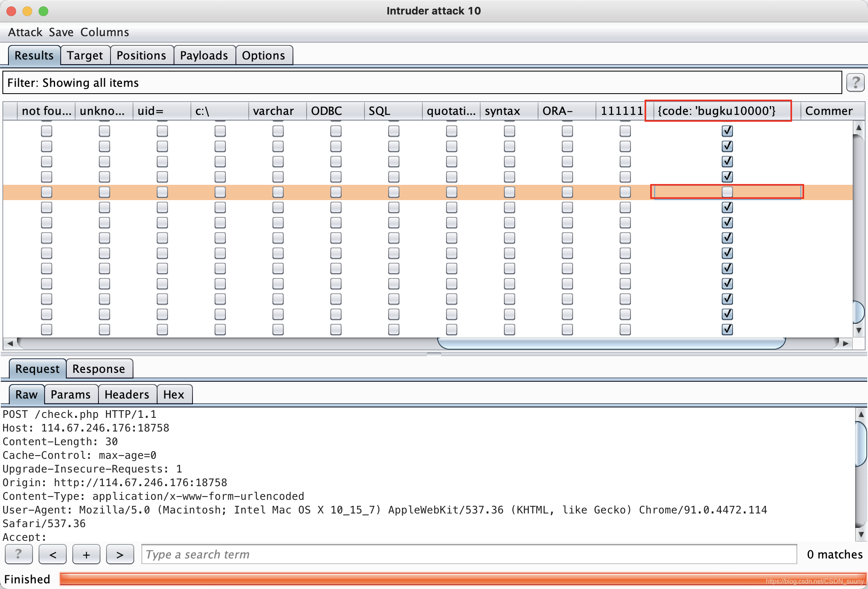Image resolution: width=868 pixels, height=589 pixels.
Task: Go to previous search match
Action: click(53, 554)
